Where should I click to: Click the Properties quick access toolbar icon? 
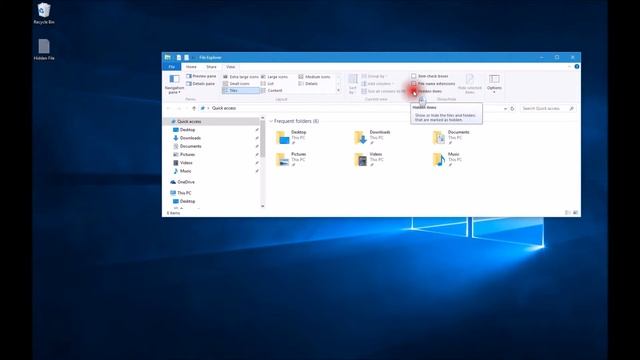coord(179,58)
